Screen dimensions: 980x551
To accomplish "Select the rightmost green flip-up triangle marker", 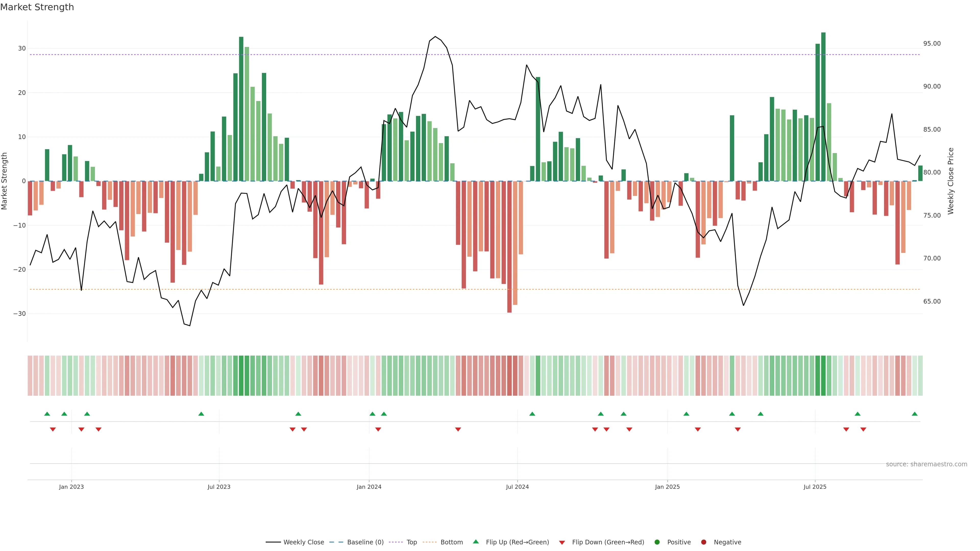I will (x=915, y=414).
